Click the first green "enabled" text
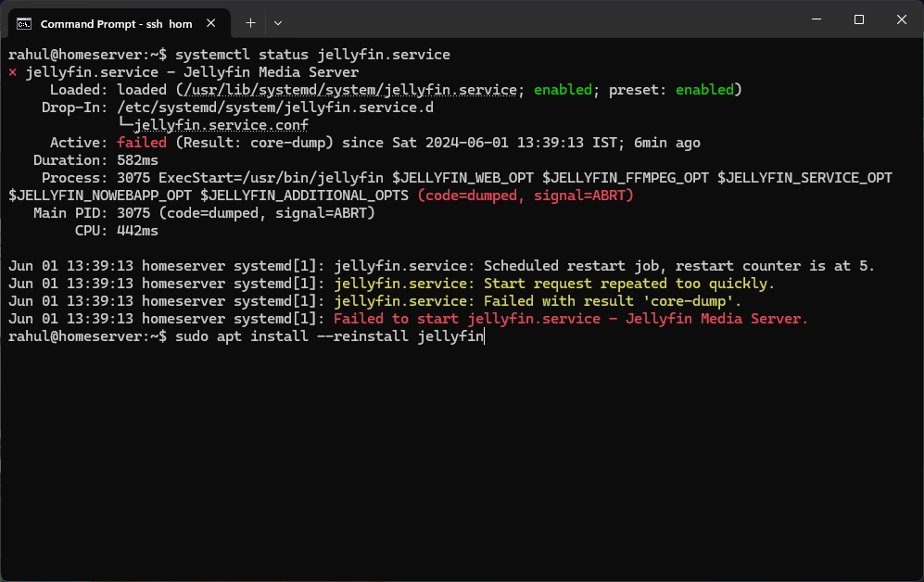The image size is (924, 582). pos(563,90)
